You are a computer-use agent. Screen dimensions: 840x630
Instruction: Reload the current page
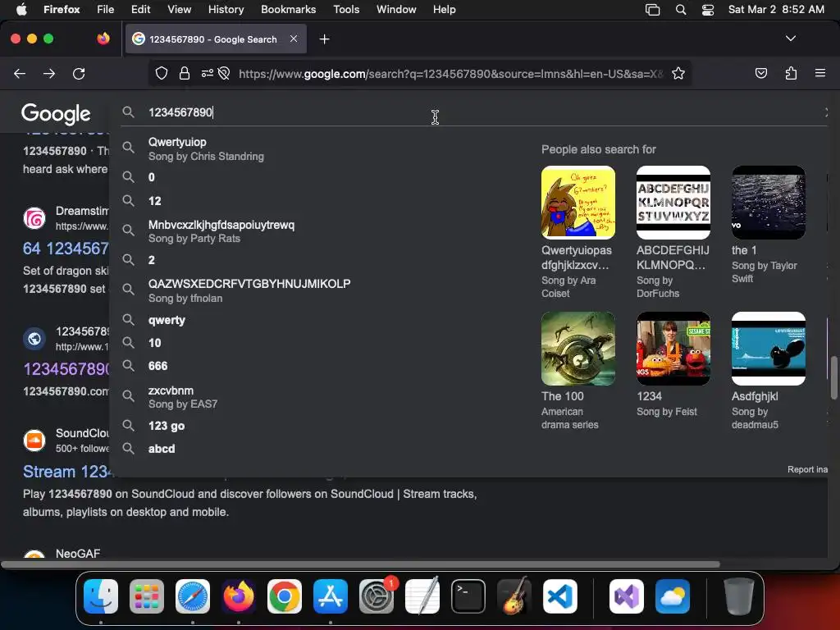79,73
